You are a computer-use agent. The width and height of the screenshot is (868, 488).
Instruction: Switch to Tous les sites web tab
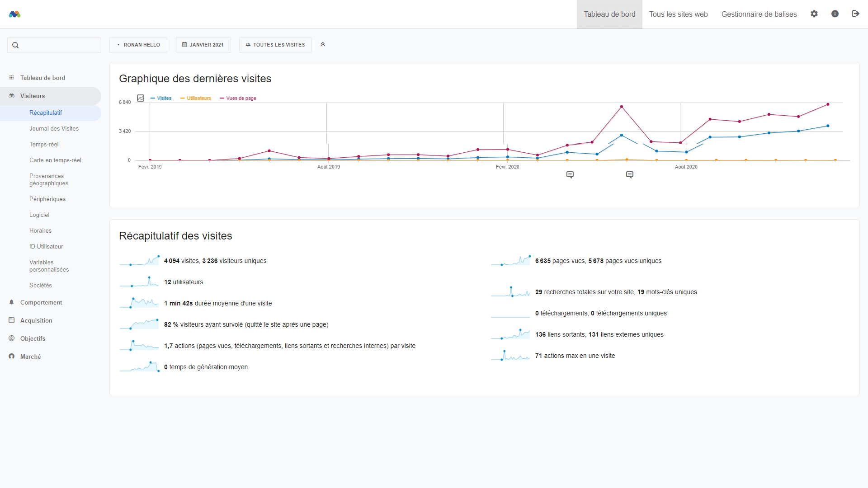pyautogui.click(x=678, y=14)
